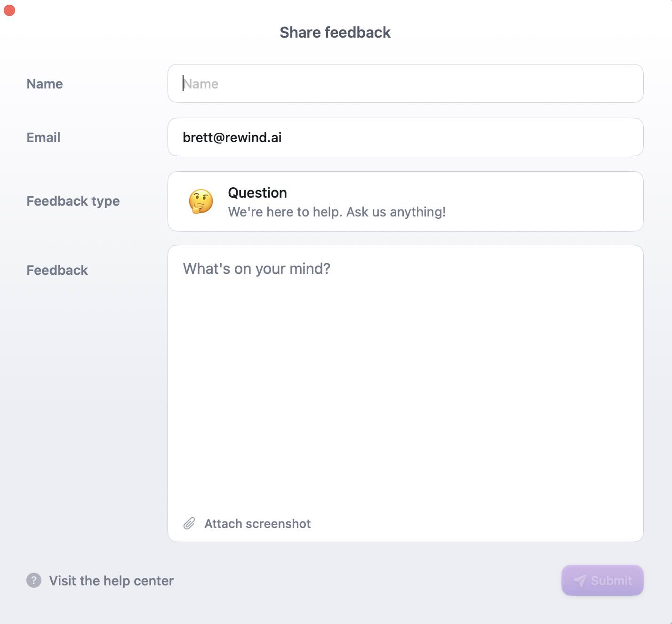Click the question mark help icon
Screen dimensions: 672x624
click(34, 580)
